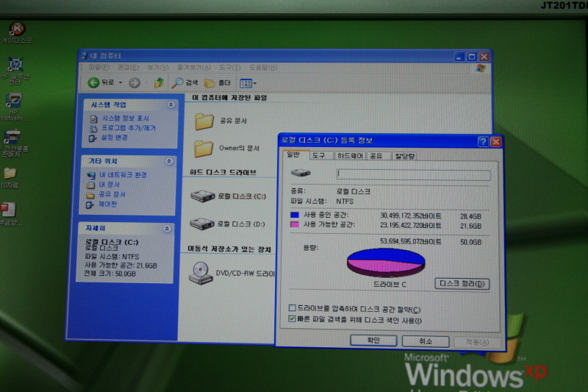This screenshot has height=392, width=588.
Task: Click the 취소 button
Action: [x=426, y=341]
